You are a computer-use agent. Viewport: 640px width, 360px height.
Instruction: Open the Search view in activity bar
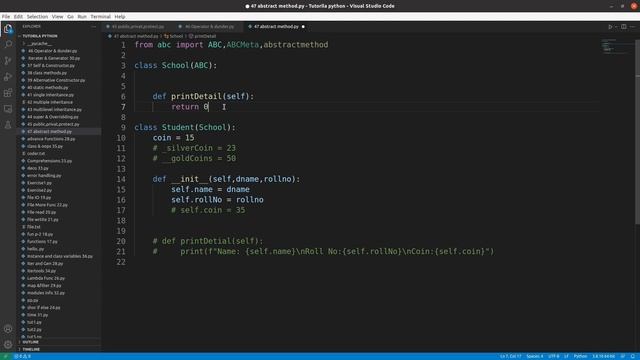coord(8,44)
